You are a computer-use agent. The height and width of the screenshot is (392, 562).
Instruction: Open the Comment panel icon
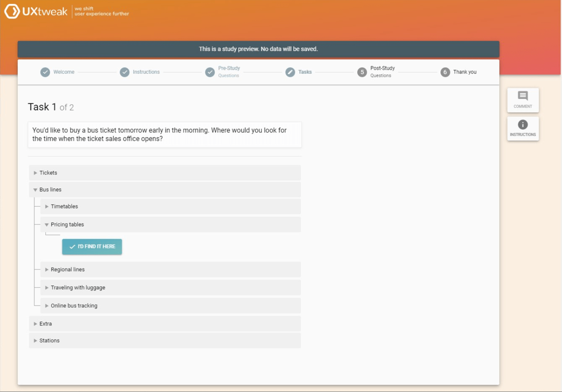tap(523, 96)
